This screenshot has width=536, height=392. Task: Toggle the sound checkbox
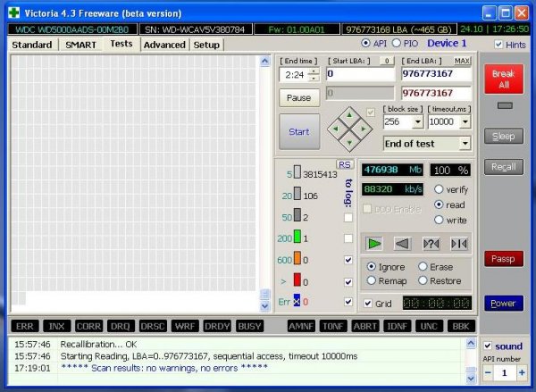tap(488, 346)
